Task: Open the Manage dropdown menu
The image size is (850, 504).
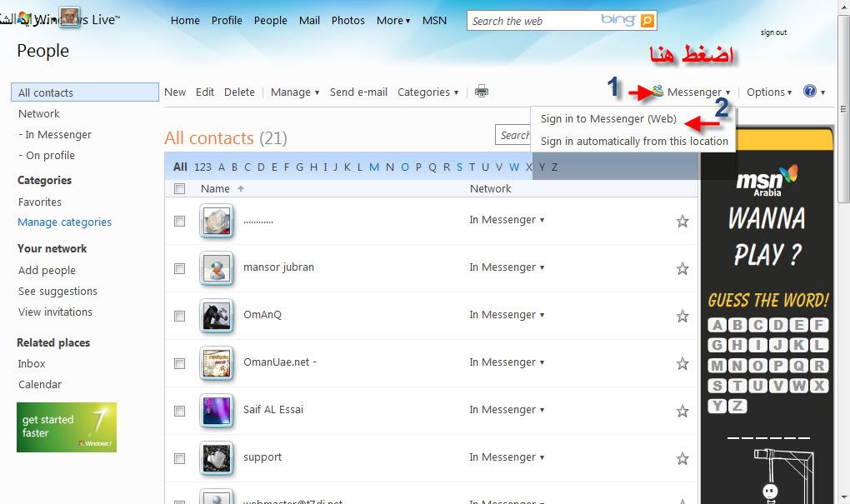Action: (x=295, y=92)
